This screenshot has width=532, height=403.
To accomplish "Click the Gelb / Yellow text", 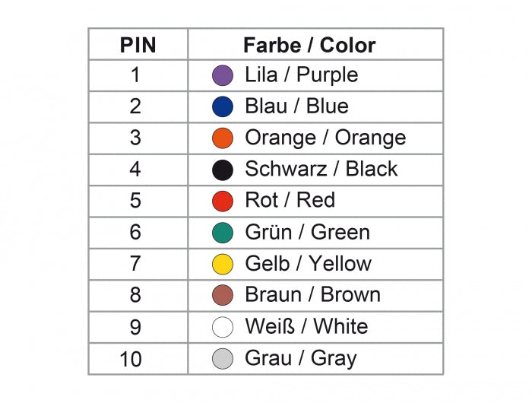I will pyautogui.click(x=308, y=264).
